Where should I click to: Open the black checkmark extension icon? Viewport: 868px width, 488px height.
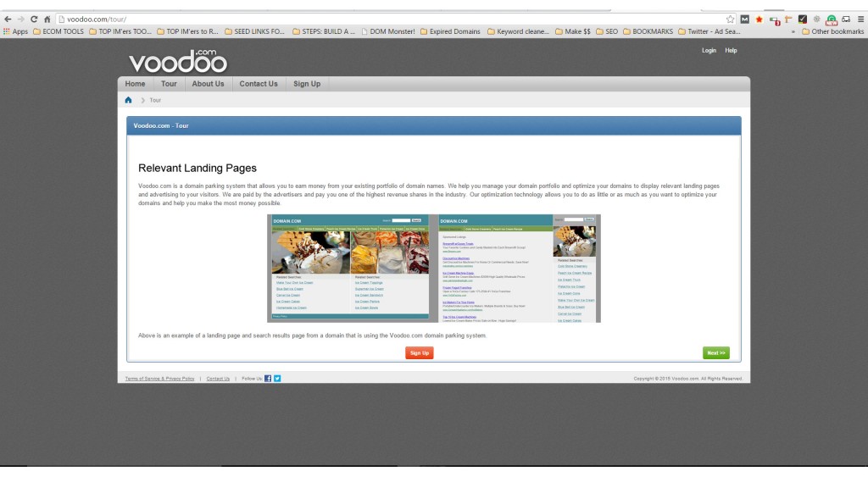coord(802,19)
